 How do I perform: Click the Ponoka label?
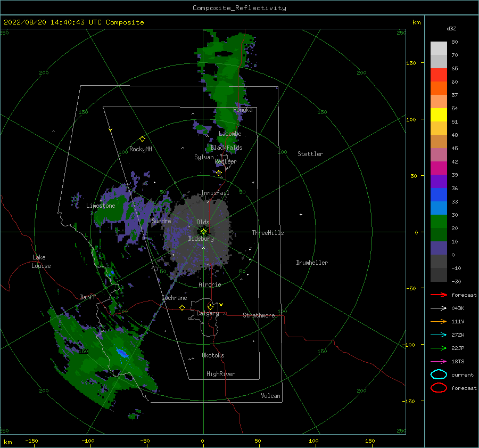click(243, 110)
